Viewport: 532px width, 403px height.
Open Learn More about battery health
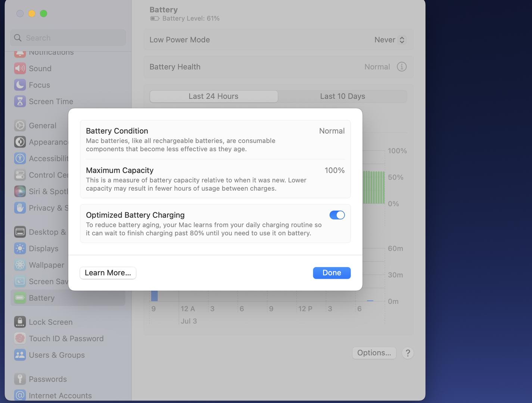108,273
